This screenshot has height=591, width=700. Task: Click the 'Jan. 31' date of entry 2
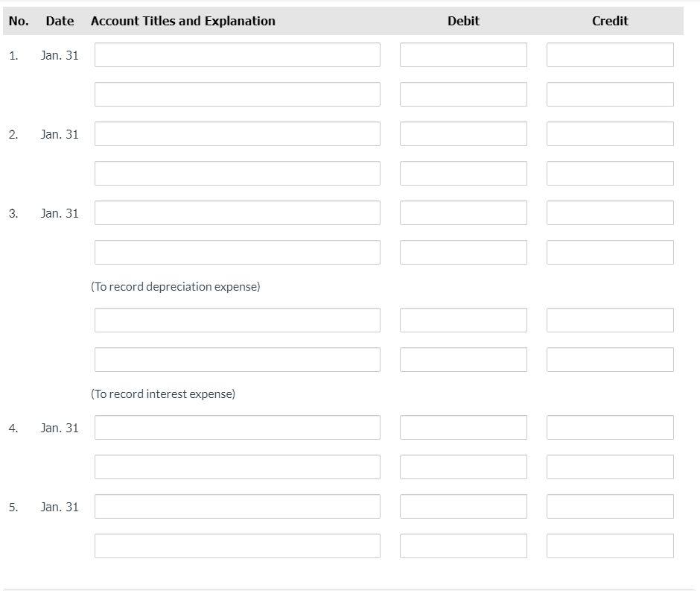(60, 134)
